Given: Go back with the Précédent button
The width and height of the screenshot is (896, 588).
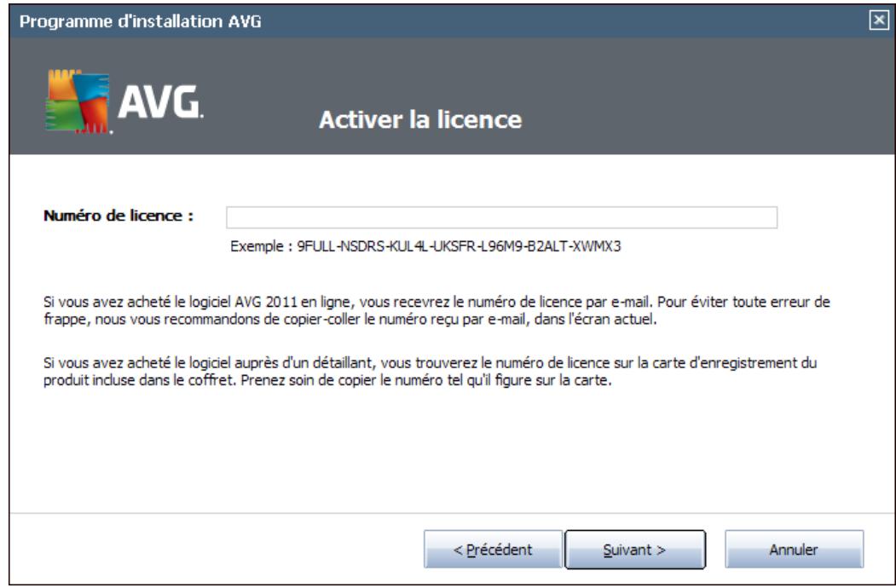Looking at the screenshot, I should tap(493, 549).
